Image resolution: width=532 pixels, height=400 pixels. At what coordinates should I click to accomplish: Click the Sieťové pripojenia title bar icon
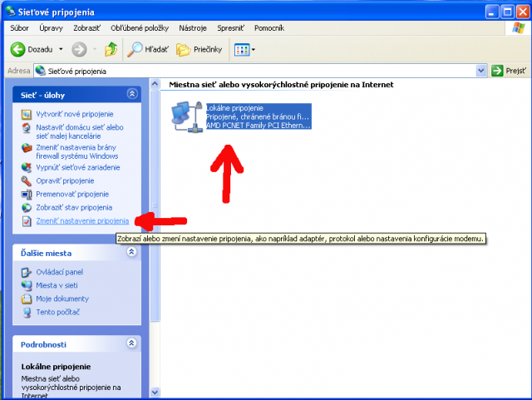[11, 12]
